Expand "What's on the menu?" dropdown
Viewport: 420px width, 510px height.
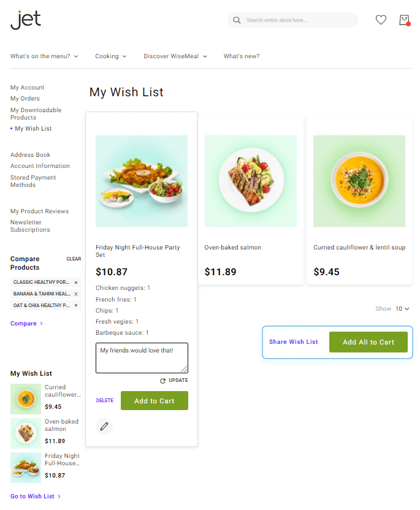coord(44,56)
